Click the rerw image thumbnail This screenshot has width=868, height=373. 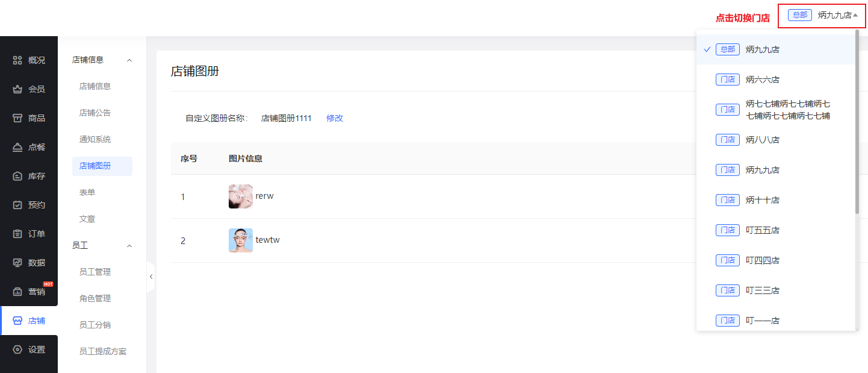pyautogui.click(x=241, y=196)
